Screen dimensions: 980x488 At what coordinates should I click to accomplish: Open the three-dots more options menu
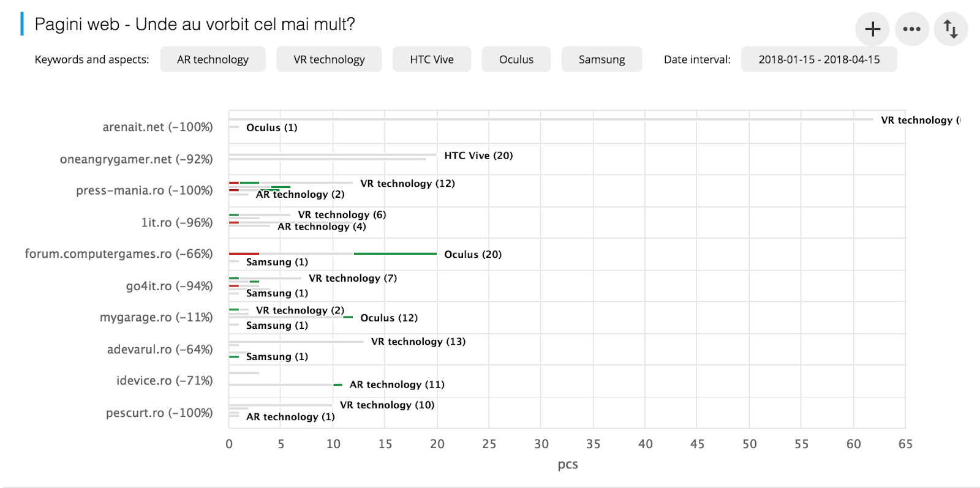pos(911,29)
